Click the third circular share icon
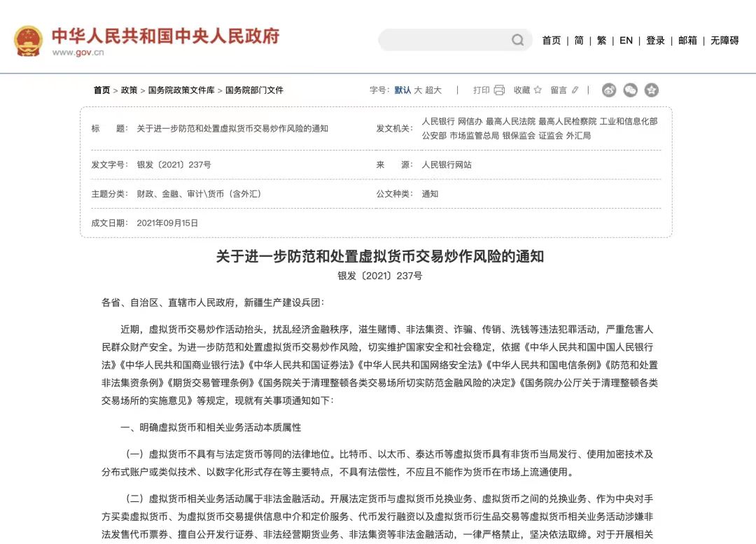Screen dimensions: 756x544 (x=652, y=90)
